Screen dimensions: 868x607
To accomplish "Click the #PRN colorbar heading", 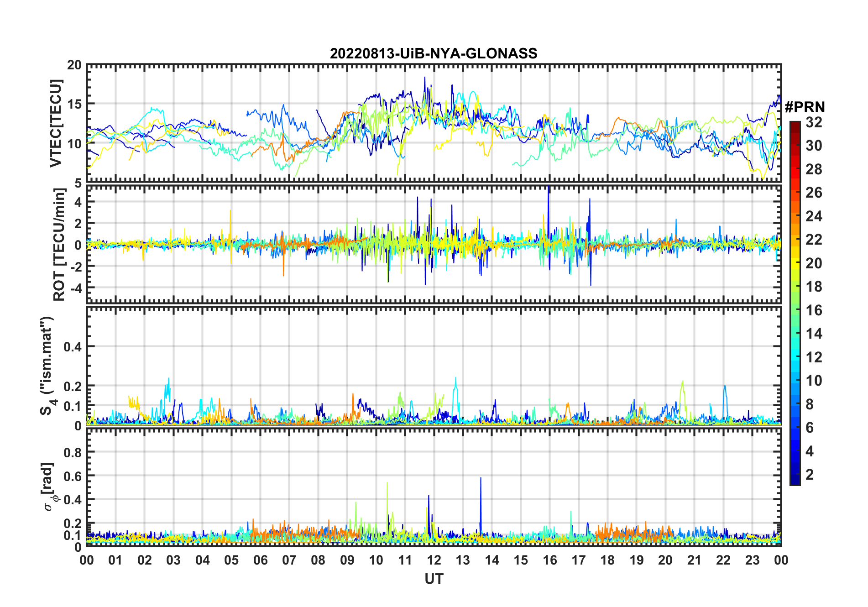I will [x=805, y=107].
